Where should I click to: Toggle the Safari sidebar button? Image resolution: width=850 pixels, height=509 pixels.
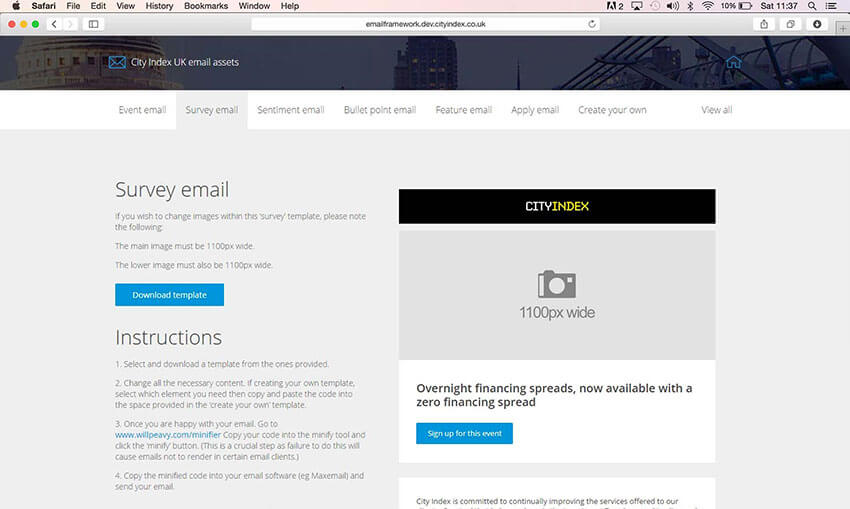click(94, 23)
